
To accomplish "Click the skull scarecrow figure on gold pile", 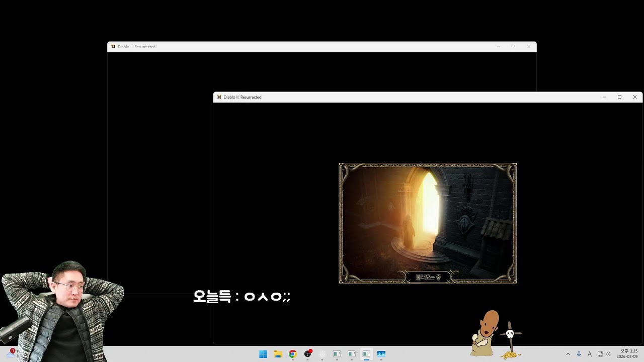I will click(511, 340).
